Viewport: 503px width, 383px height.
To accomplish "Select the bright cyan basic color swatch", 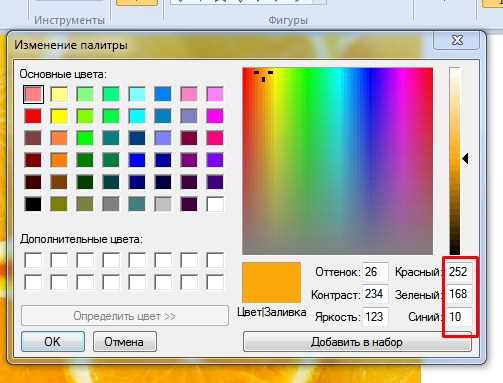I will point(137,116).
